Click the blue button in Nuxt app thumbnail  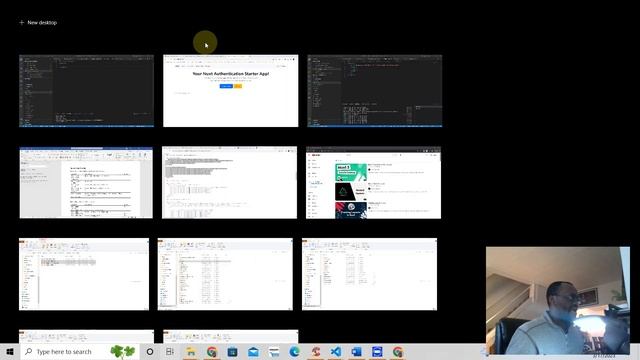(x=226, y=86)
